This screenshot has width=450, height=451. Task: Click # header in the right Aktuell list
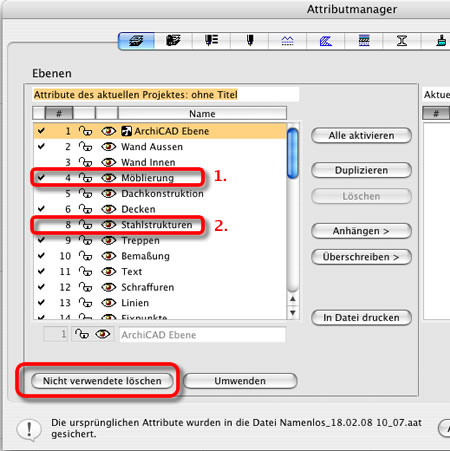click(436, 113)
